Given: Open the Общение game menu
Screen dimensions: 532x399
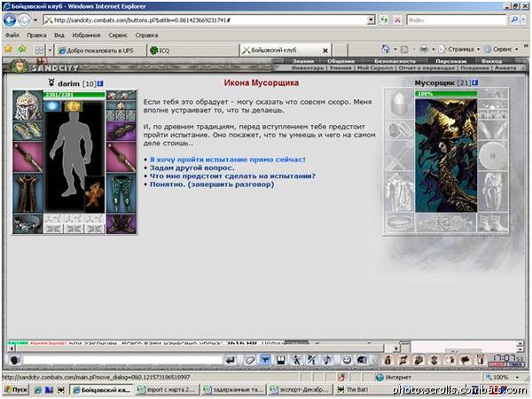Looking at the screenshot, I should pyautogui.click(x=340, y=61).
